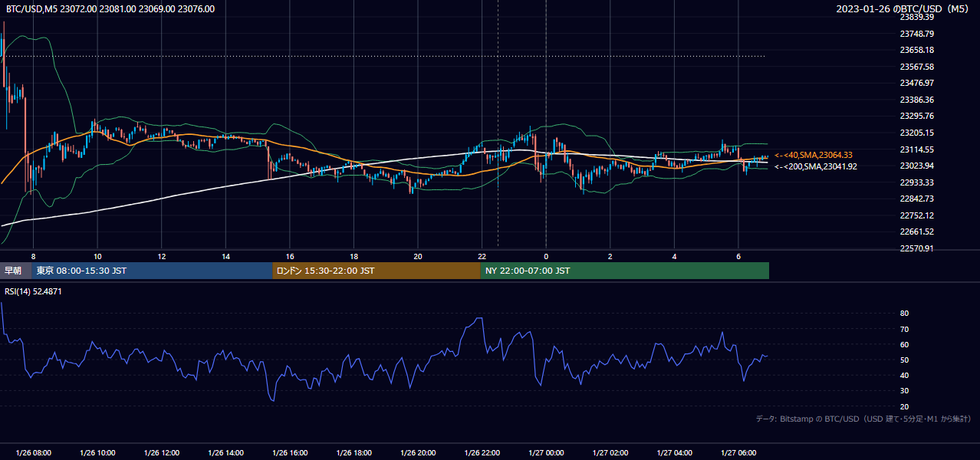Select the 40 SMA label 23064.33
Viewport: 980px width, 460px height.
pyautogui.click(x=814, y=155)
